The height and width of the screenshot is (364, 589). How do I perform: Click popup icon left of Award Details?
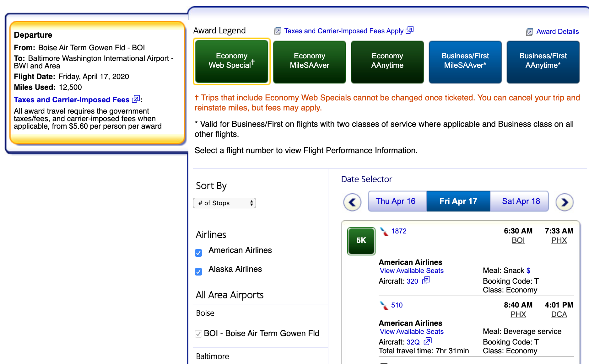(529, 32)
